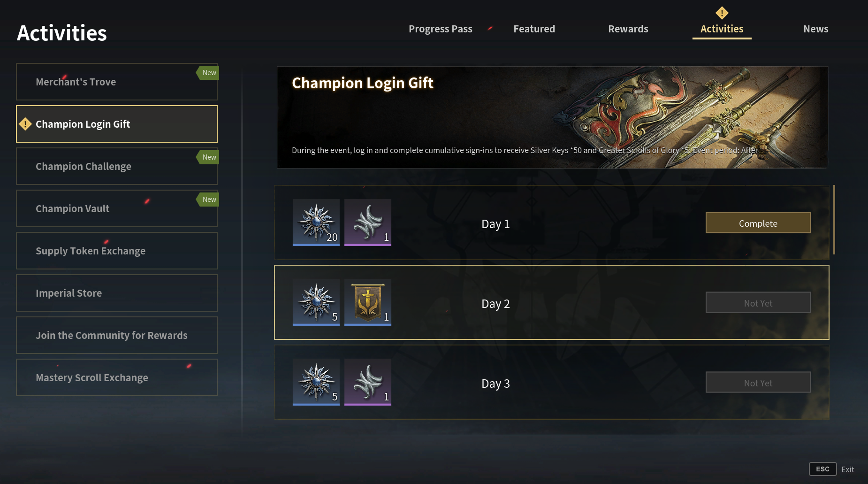Click Day 1 Silver Key reward icon
Image resolution: width=868 pixels, height=484 pixels.
(x=316, y=222)
